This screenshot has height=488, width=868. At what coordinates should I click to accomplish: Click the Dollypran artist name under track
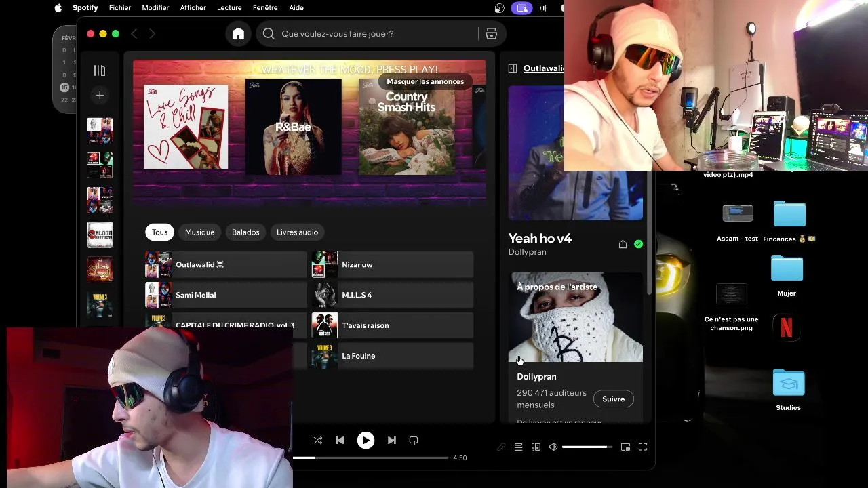pos(528,252)
